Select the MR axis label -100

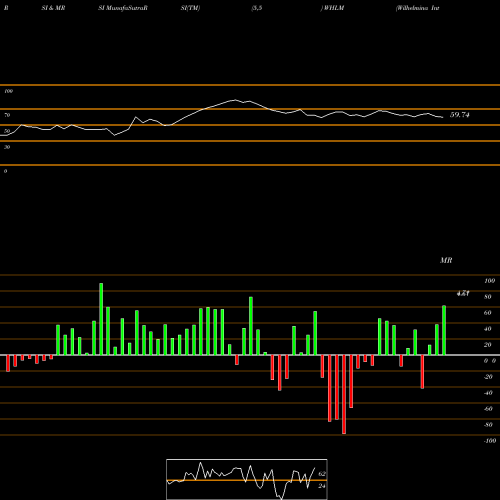490,441
